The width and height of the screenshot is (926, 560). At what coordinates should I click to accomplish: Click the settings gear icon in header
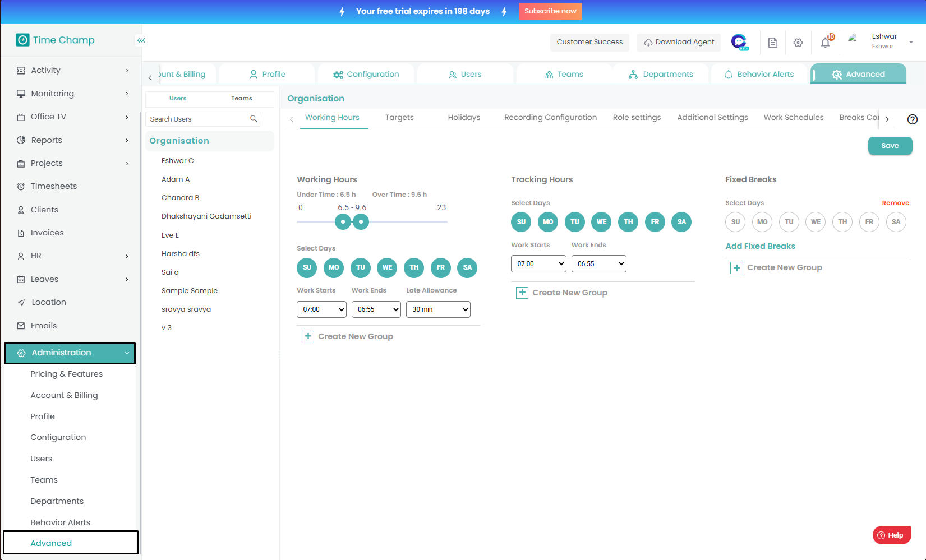pyautogui.click(x=798, y=43)
